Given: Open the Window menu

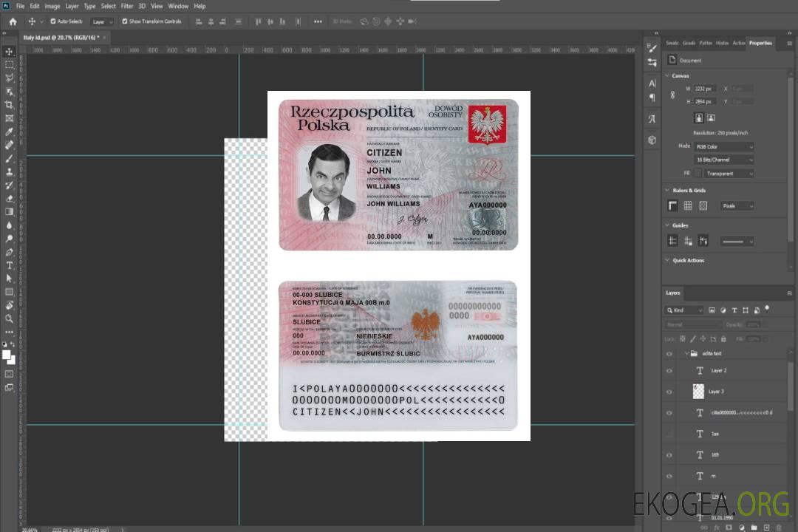Looking at the screenshot, I should [178, 6].
